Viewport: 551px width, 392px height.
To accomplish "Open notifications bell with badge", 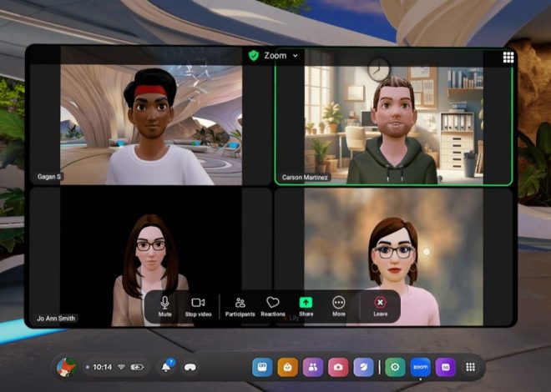I will [167, 366].
